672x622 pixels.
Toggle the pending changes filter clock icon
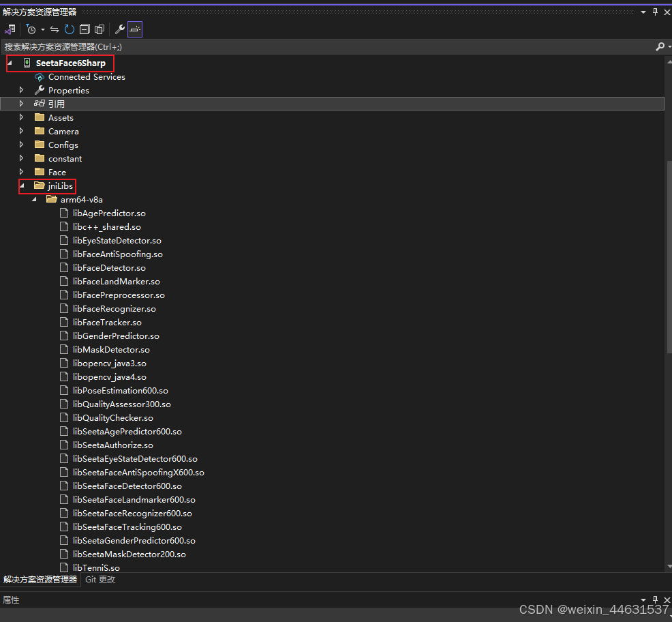[31, 29]
